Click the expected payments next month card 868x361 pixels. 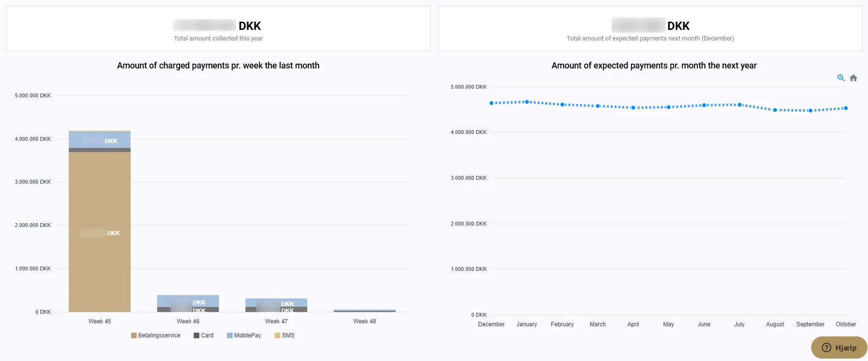[650, 28]
